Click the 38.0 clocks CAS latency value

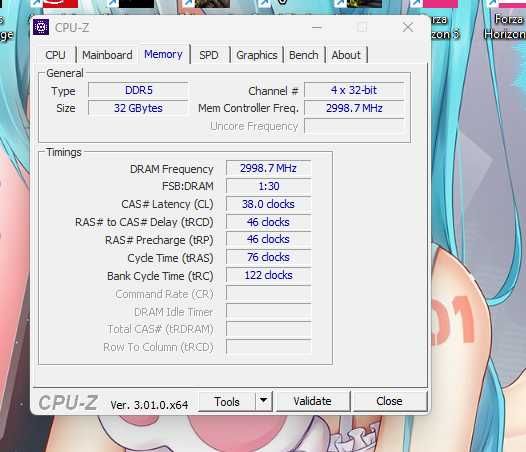pos(268,204)
